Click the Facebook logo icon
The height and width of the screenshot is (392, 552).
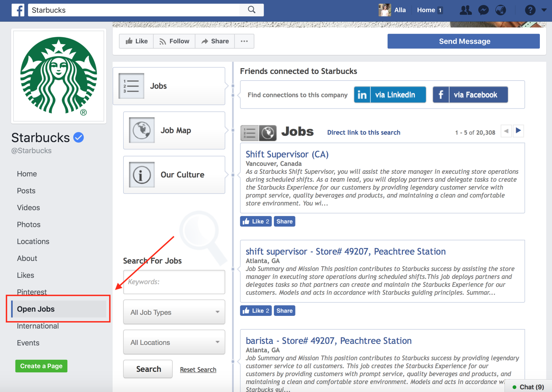[x=18, y=10]
